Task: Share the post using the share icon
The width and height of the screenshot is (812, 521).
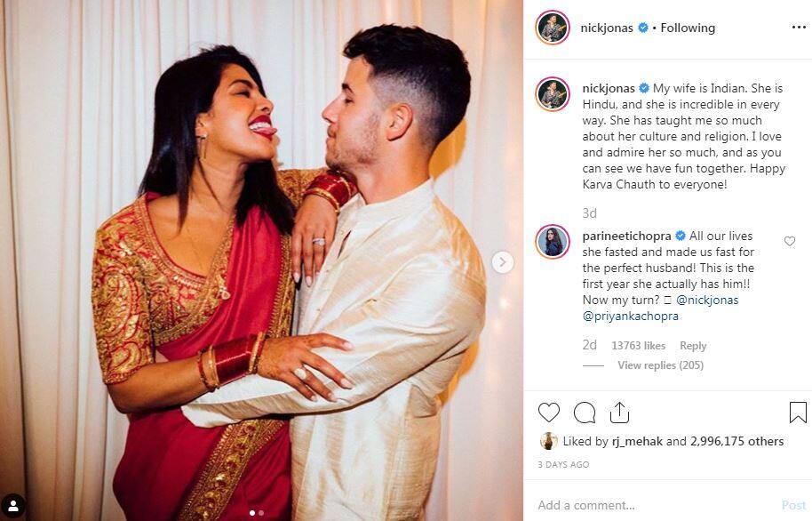Action: 619,413
